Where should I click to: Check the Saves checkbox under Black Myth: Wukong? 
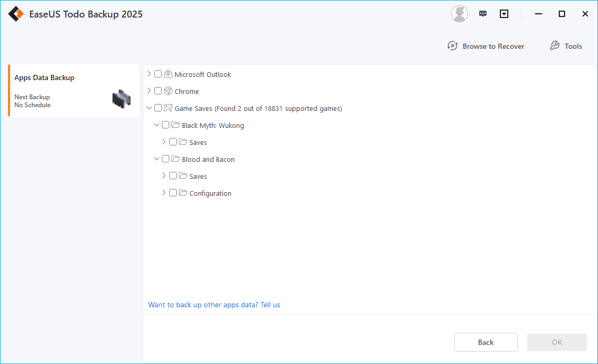click(x=173, y=142)
